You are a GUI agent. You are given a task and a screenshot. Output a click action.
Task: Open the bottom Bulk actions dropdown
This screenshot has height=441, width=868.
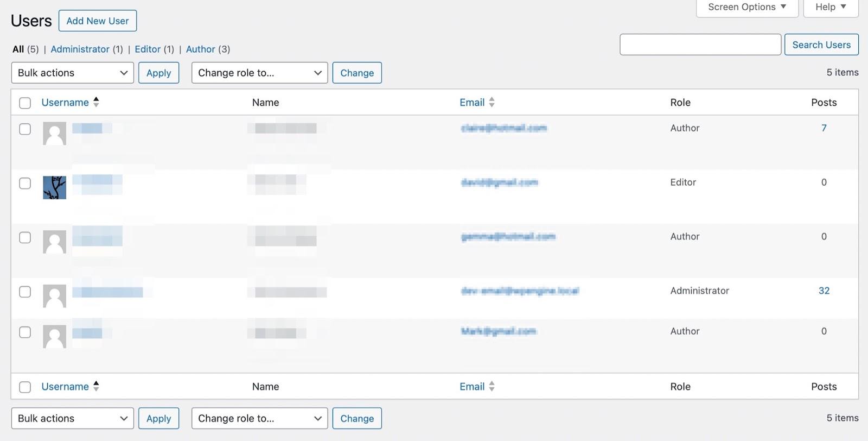tap(73, 418)
